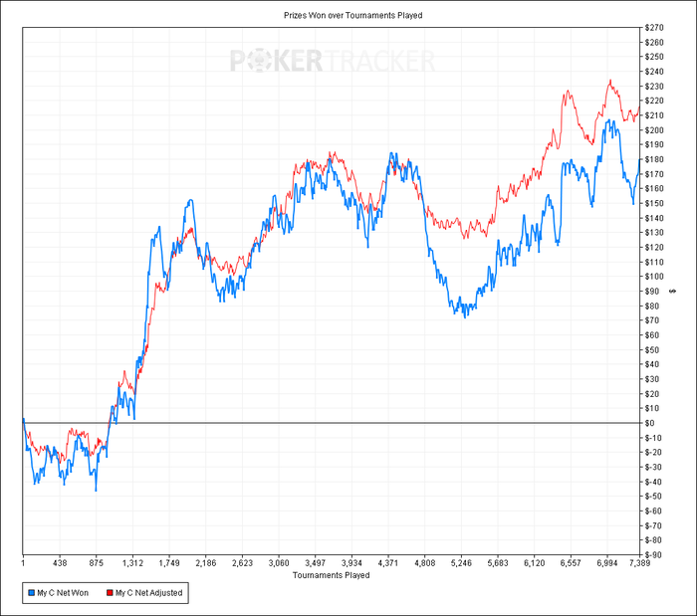Click the $-90 y-axis value
Screen dimensions: 697x616
(653, 554)
